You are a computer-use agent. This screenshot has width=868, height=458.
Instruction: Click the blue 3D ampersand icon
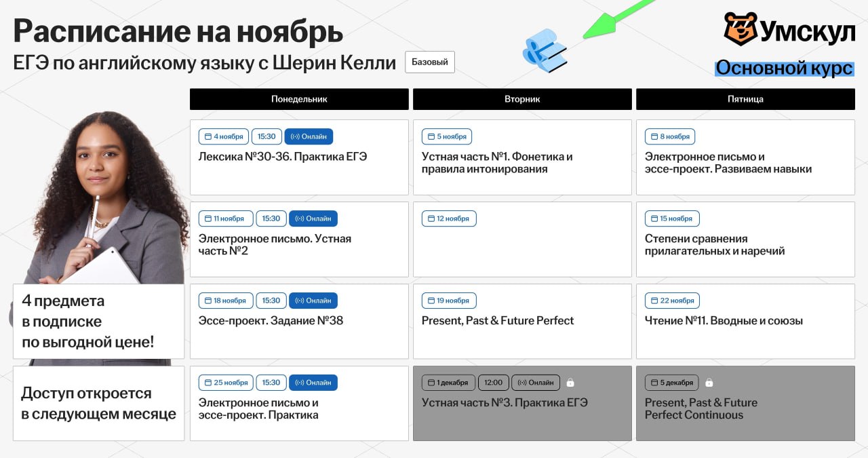(545, 50)
